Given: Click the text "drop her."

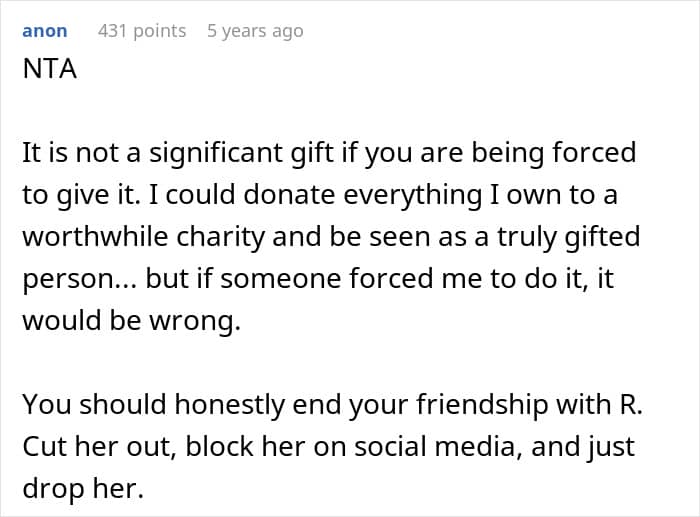Looking at the screenshot, I should [89, 491].
